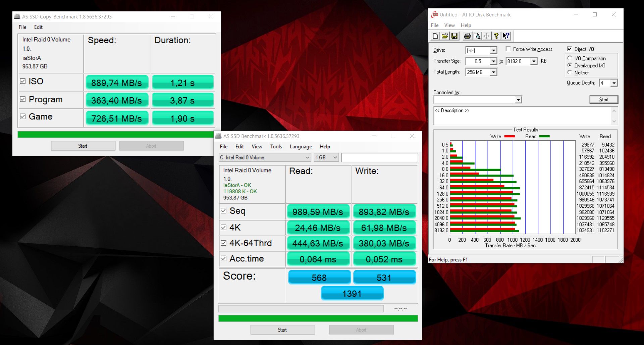Activate the context help pointer in ATTO

[x=506, y=36]
